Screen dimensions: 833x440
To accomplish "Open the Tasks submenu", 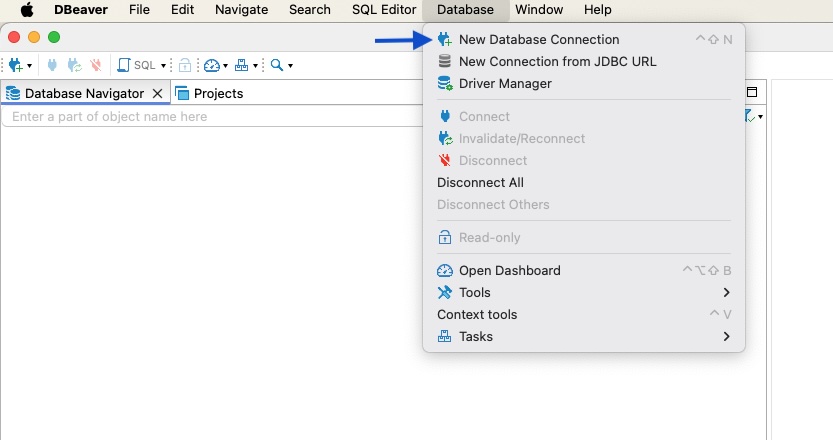I will click(584, 336).
